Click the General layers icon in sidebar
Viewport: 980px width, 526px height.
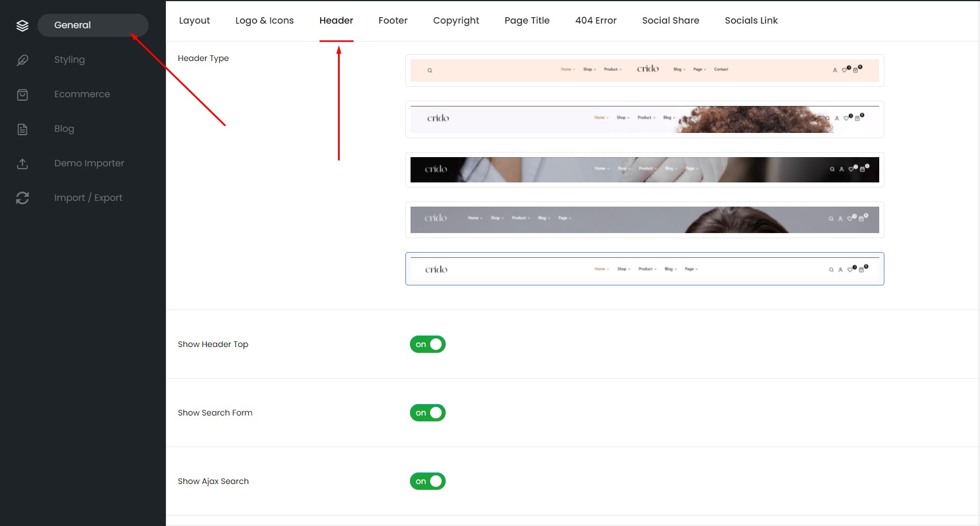(x=22, y=25)
